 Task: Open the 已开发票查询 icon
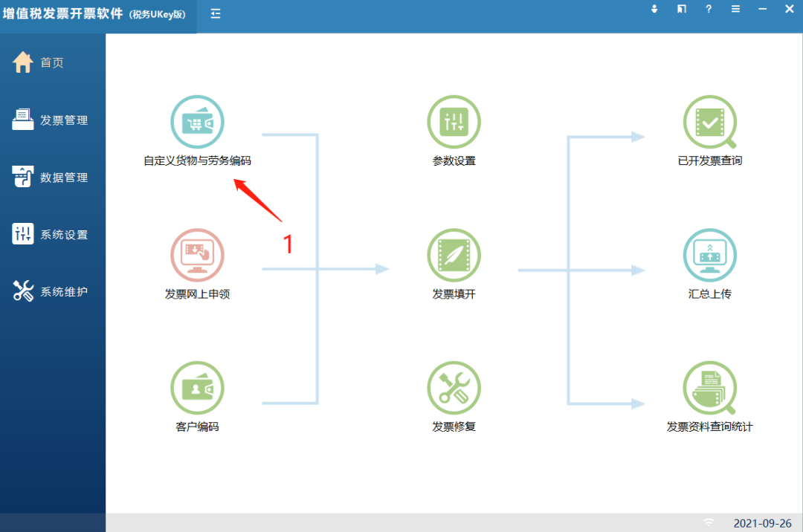click(x=710, y=122)
